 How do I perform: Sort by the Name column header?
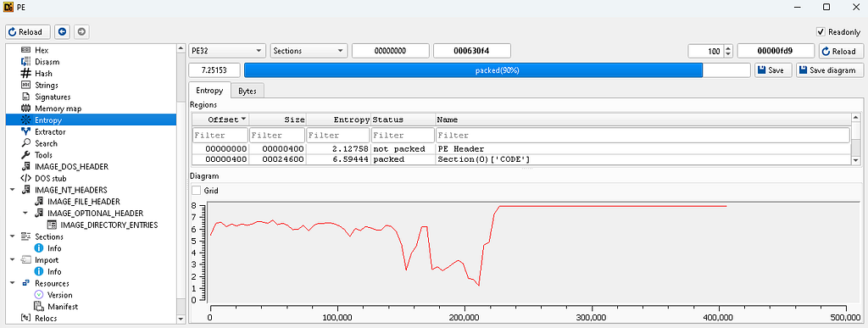coord(643,120)
